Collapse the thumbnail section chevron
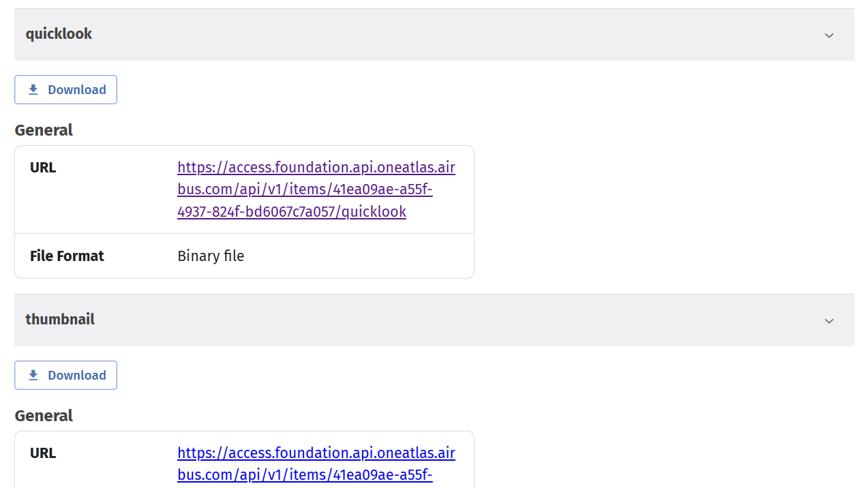Viewport: 868px width, 488px height. click(828, 321)
